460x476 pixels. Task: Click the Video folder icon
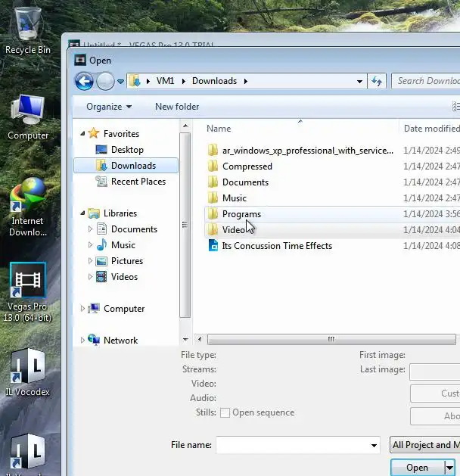[213, 229]
